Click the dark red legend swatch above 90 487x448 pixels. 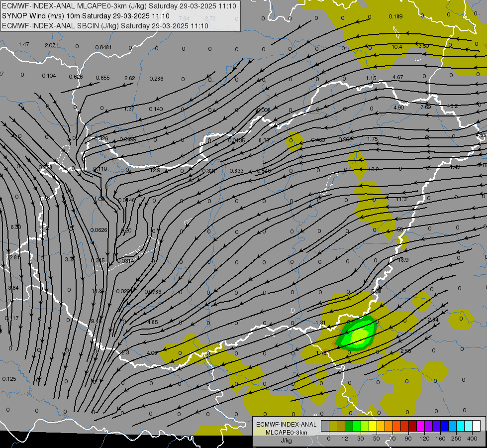(x=412, y=426)
